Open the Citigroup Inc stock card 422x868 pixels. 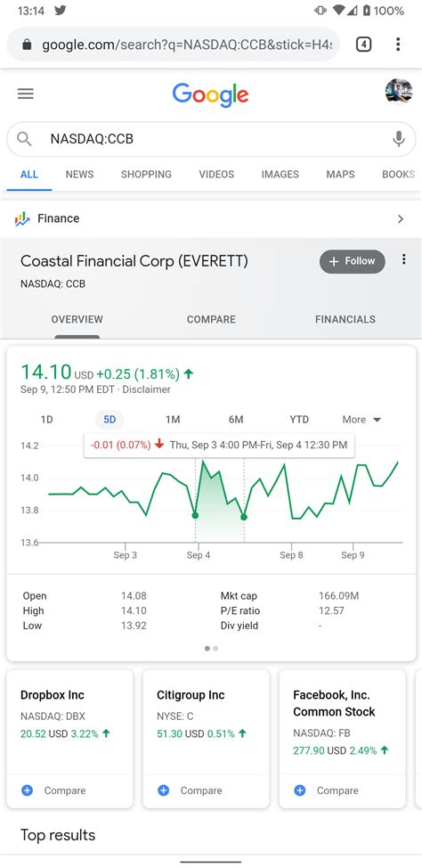click(206, 739)
